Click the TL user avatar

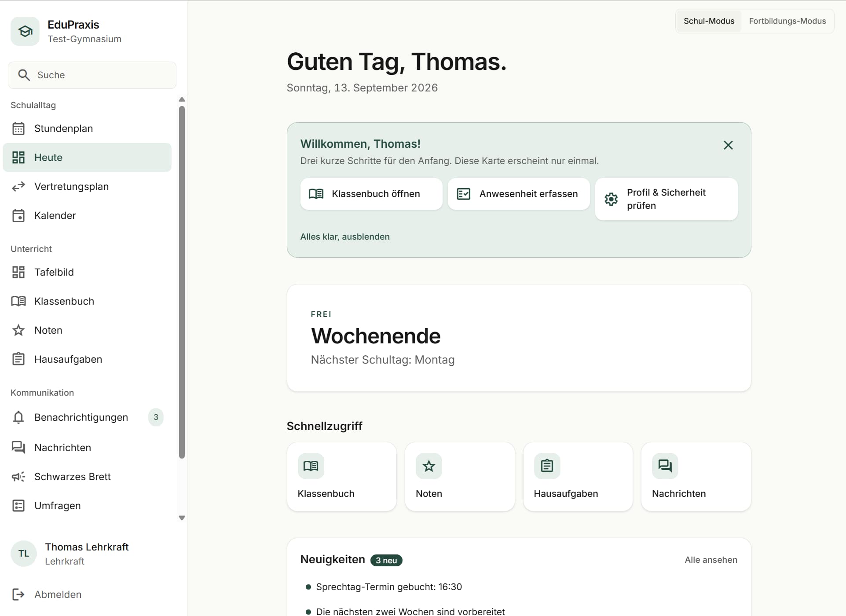click(x=24, y=554)
